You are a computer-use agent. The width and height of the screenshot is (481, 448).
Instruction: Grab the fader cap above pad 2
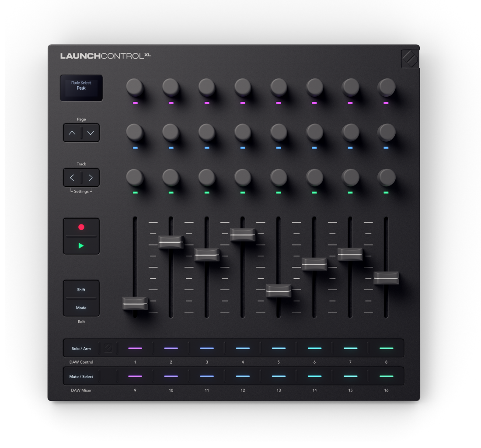(171, 242)
